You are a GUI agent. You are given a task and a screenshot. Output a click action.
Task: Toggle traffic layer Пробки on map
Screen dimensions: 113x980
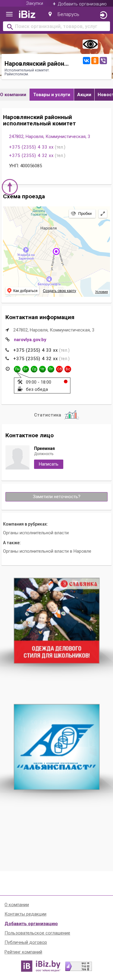82,214
